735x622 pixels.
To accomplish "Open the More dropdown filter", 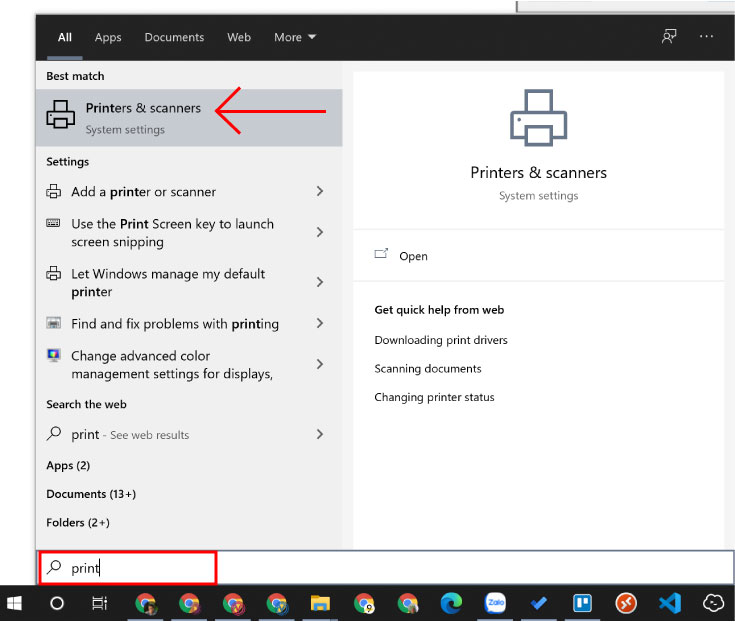I will click(295, 37).
